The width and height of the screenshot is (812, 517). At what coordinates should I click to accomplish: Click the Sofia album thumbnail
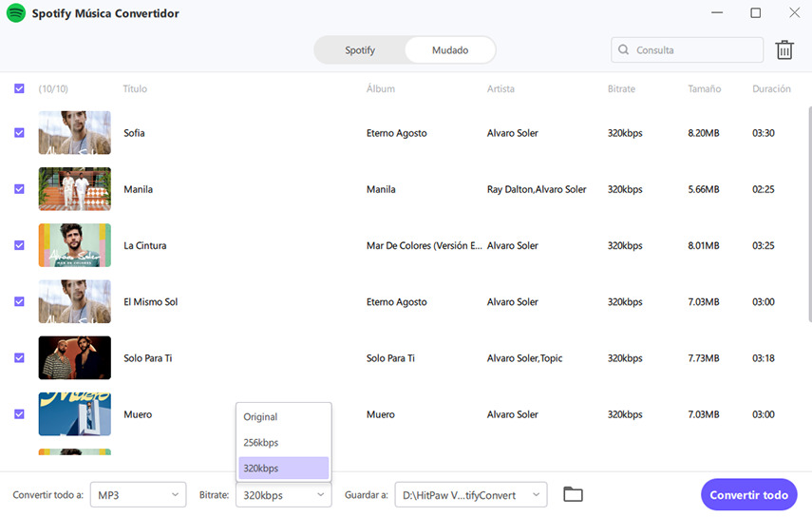tap(75, 133)
